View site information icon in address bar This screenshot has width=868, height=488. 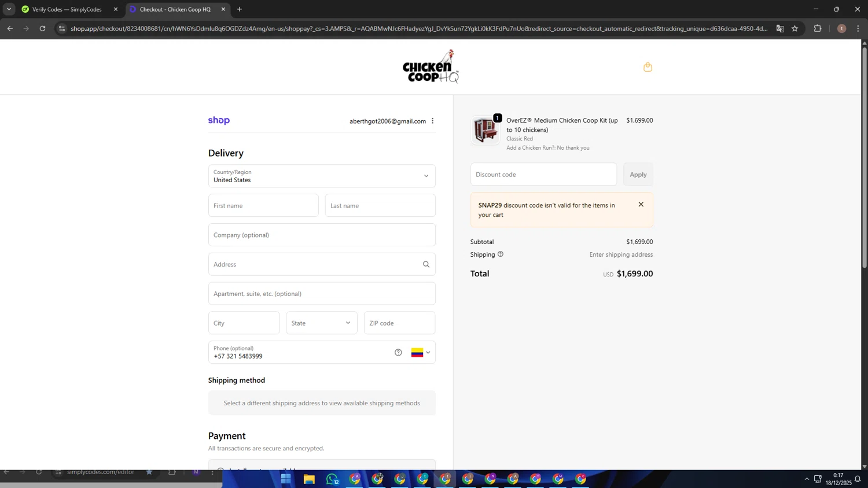pos(62,28)
